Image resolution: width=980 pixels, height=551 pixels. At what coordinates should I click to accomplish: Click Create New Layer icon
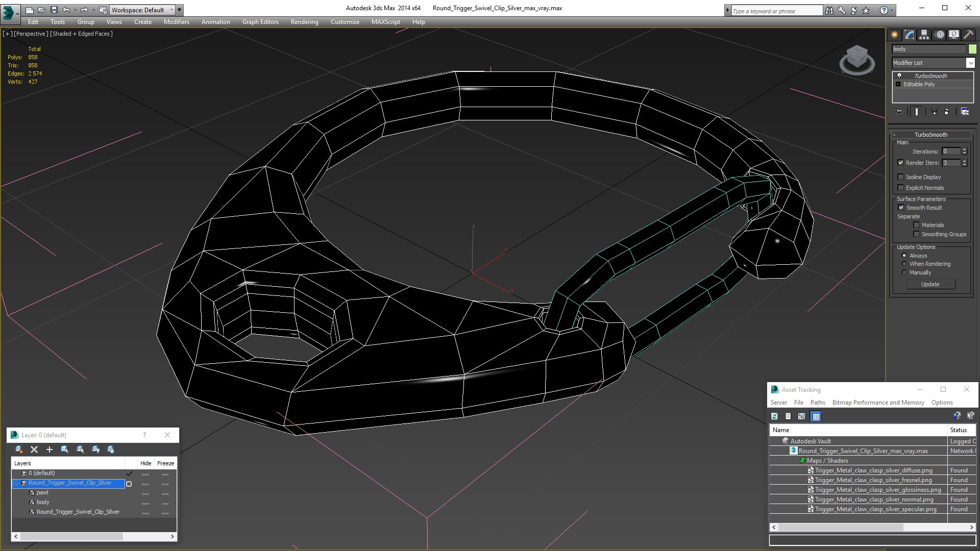[x=19, y=449]
